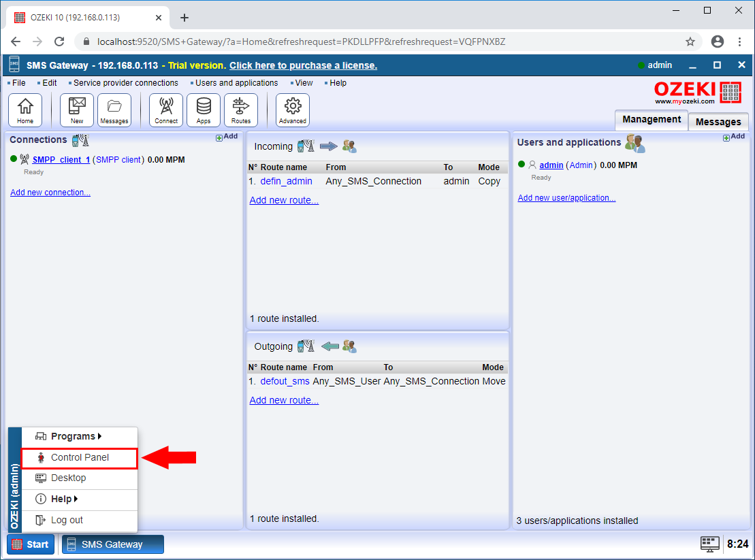Switch to the Messages tab
This screenshot has height=560, width=755.
pyautogui.click(x=718, y=121)
